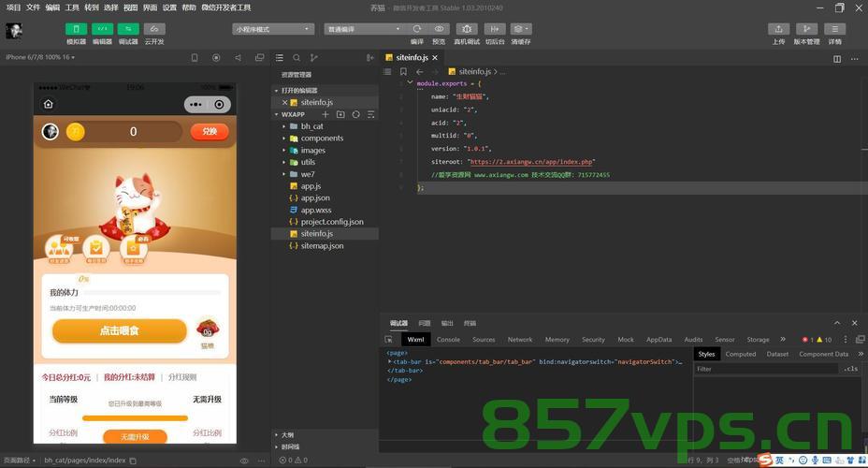Click the simulator phone rotate icon
The height and width of the screenshot is (468, 868).
(x=195, y=58)
